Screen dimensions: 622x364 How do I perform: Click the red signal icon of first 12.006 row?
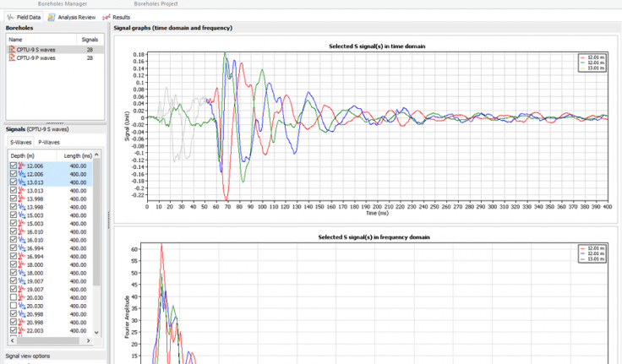pyautogui.click(x=22, y=166)
